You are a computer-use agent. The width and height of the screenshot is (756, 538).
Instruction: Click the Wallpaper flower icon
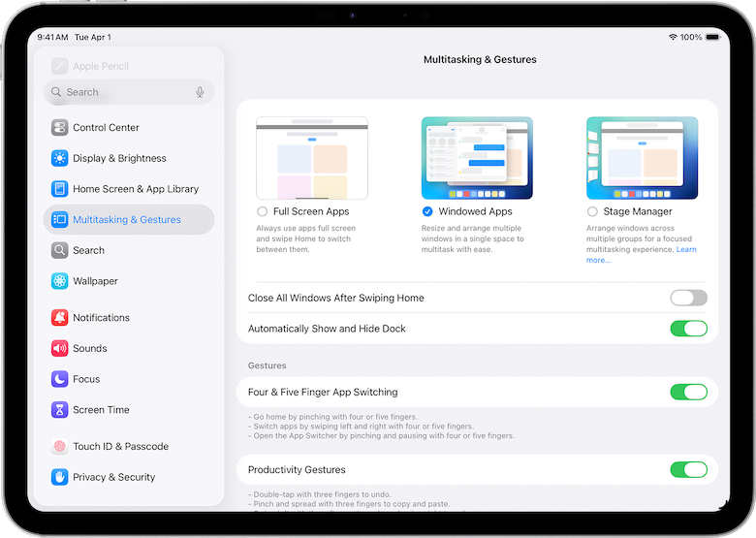(x=60, y=281)
